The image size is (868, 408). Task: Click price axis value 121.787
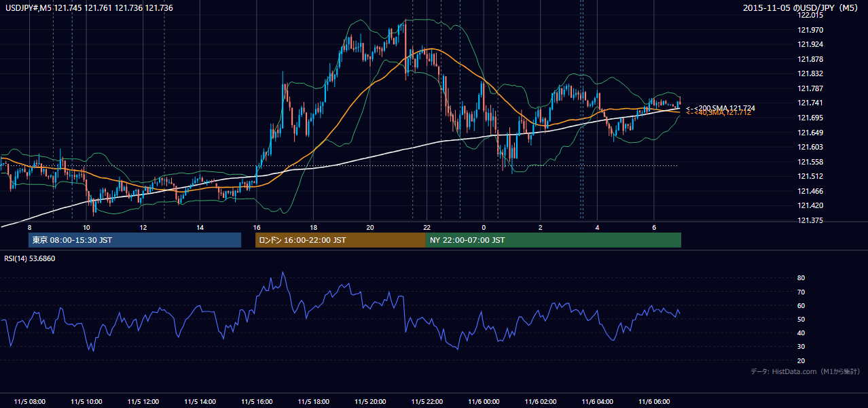click(x=812, y=88)
